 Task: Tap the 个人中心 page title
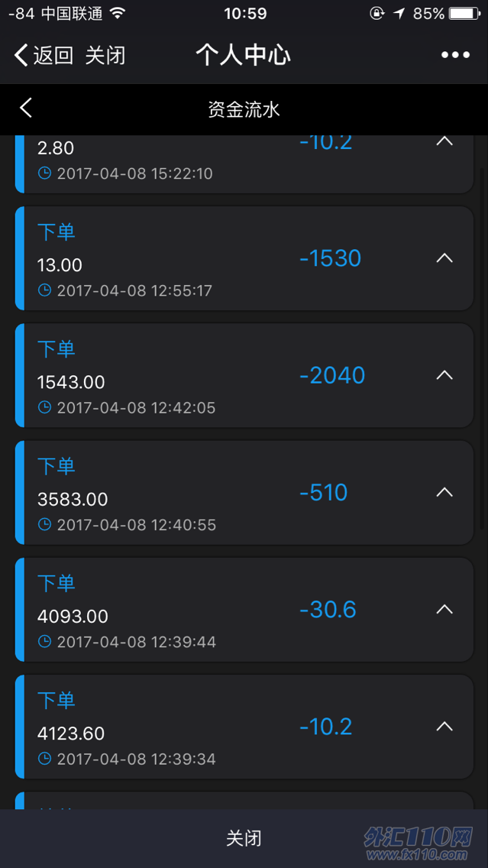244,55
